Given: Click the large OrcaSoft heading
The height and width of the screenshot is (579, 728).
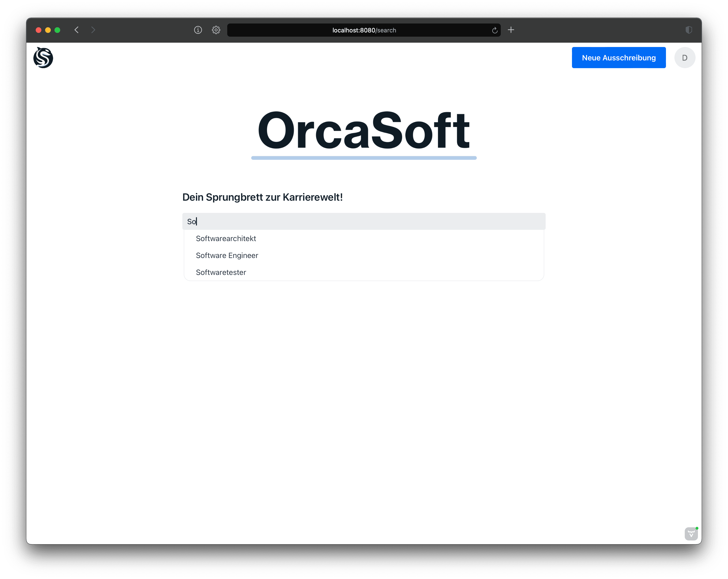Looking at the screenshot, I should pos(363,131).
